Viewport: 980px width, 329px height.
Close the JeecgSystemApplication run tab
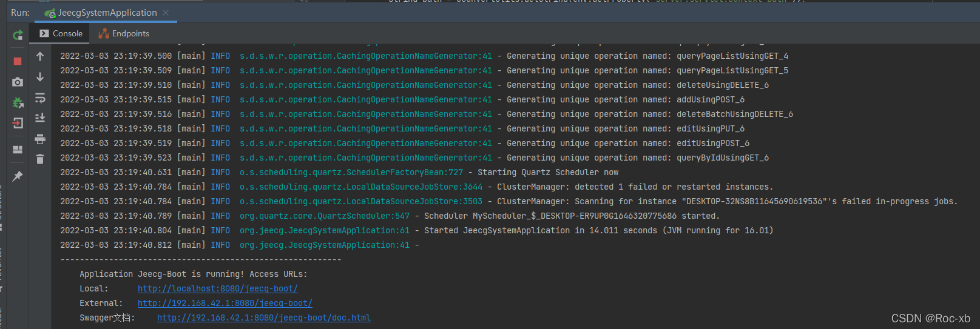(x=166, y=13)
